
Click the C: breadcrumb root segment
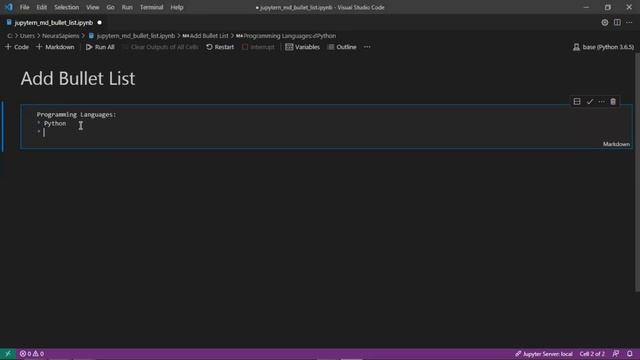10,36
